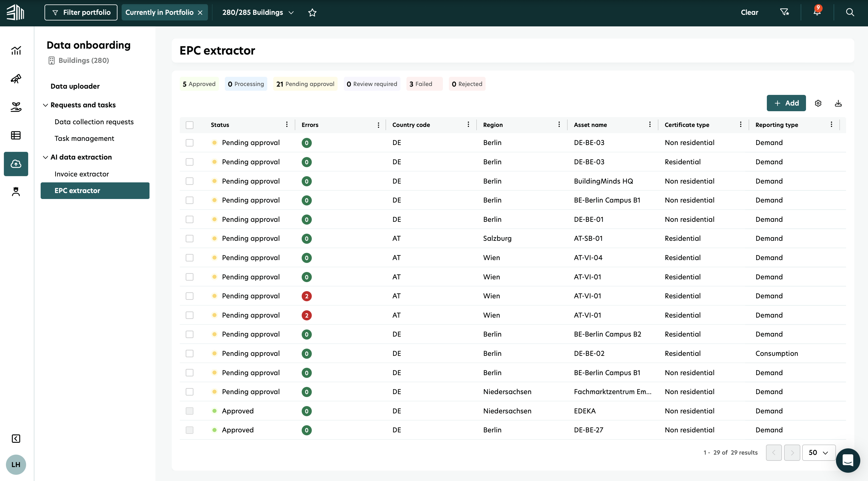Screen dimensions: 868x481
Task: Click the download export icon
Action: [838, 103]
